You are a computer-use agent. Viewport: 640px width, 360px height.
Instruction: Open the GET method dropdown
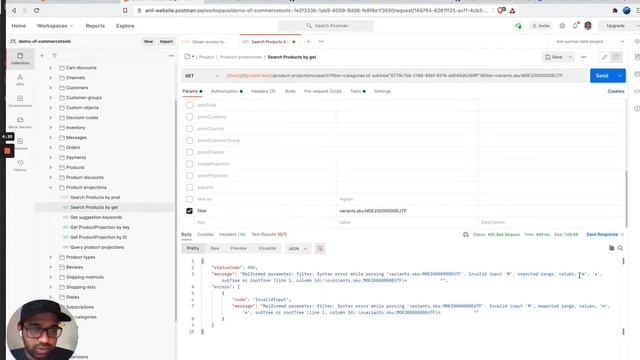202,76
